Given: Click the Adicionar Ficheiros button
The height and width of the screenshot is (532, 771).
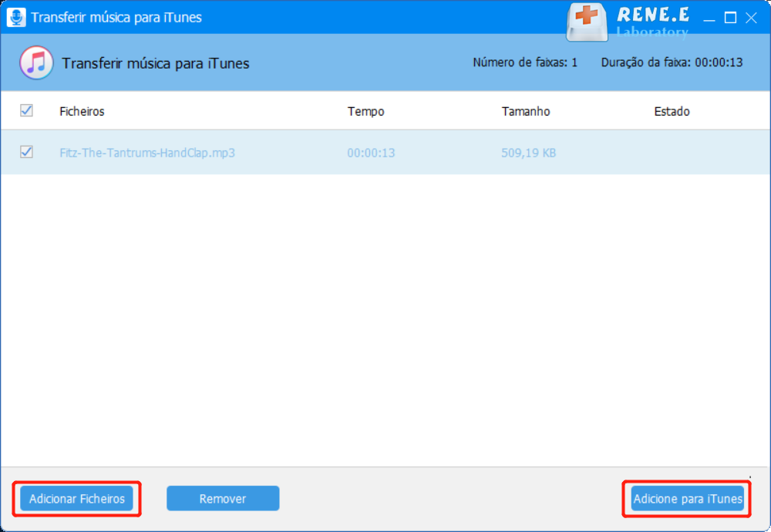Looking at the screenshot, I should [76, 499].
